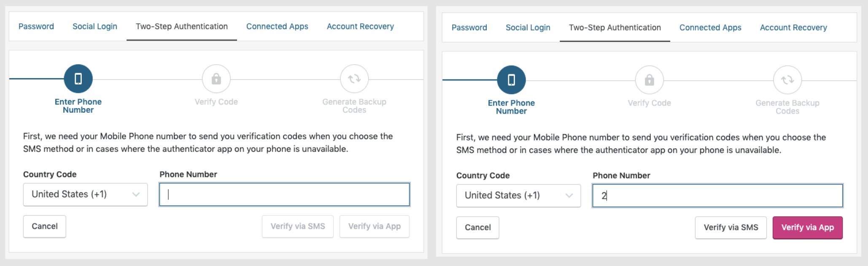Focus the empty Phone Number field on the left

coord(284,194)
